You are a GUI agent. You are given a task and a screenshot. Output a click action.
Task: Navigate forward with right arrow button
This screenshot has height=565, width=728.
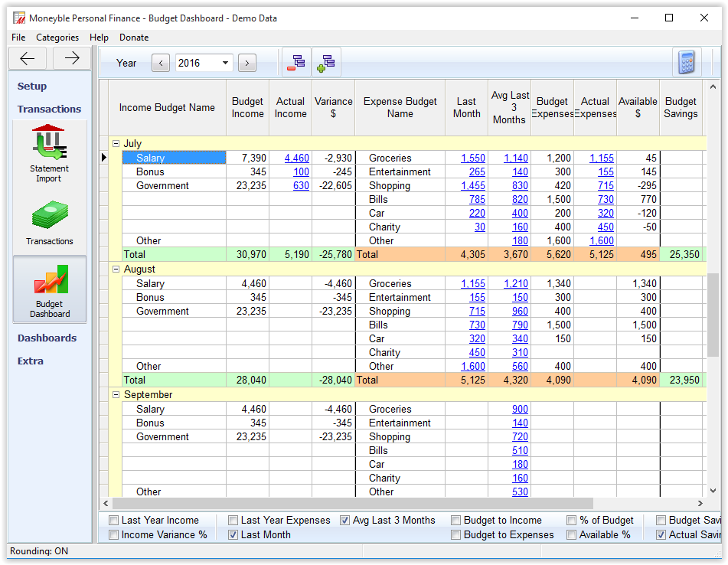72,58
